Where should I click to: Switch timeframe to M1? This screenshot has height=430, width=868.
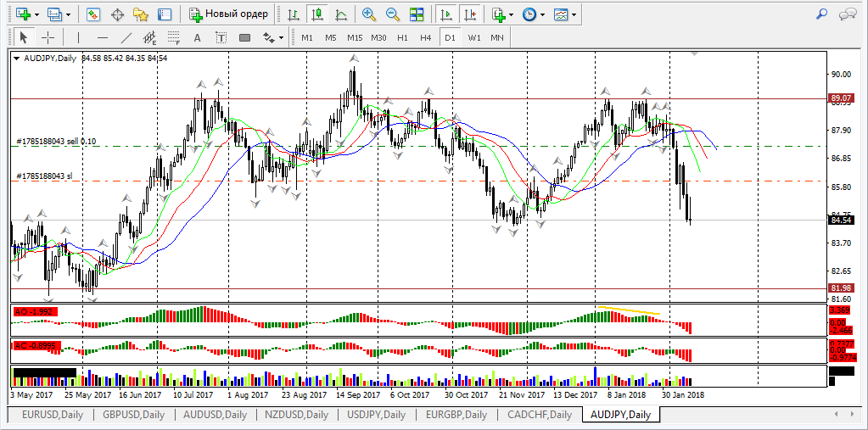307,37
